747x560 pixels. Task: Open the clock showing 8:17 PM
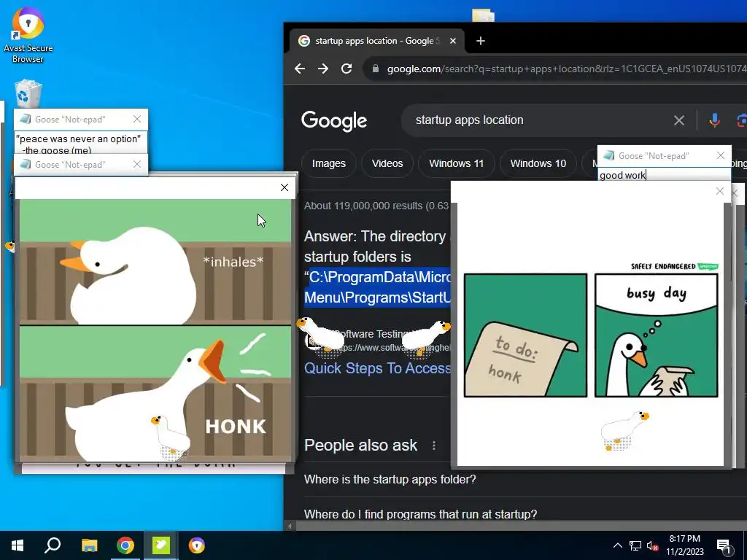click(684, 545)
